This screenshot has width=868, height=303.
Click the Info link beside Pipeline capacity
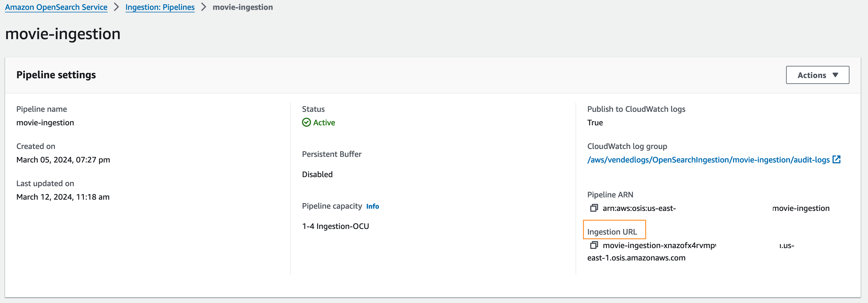tap(372, 206)
